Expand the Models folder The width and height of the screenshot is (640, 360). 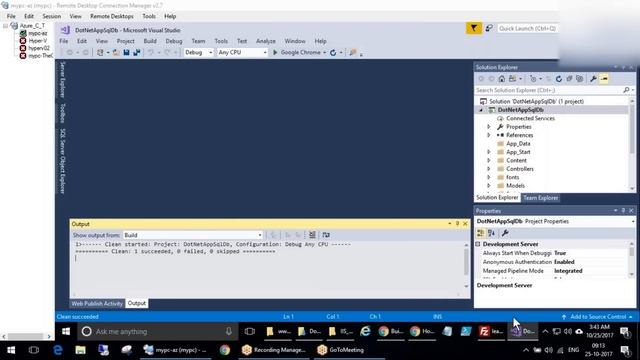489,185
